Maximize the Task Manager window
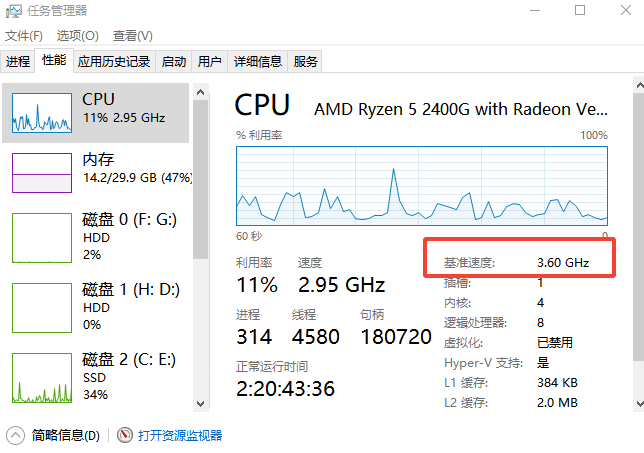Screen dimensions: 644x453 click(x=580, y=10)
